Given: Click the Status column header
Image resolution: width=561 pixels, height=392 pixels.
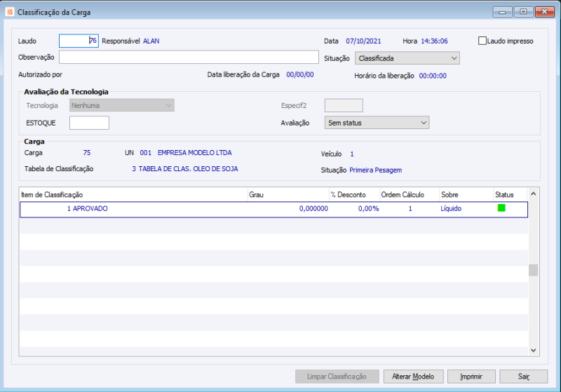Looking at the screenshot, I should [511, 194].
